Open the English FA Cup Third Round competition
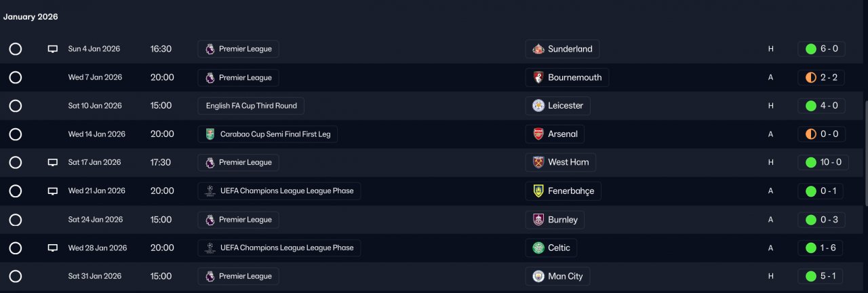The image size is (868, 293). pos(251,106)
